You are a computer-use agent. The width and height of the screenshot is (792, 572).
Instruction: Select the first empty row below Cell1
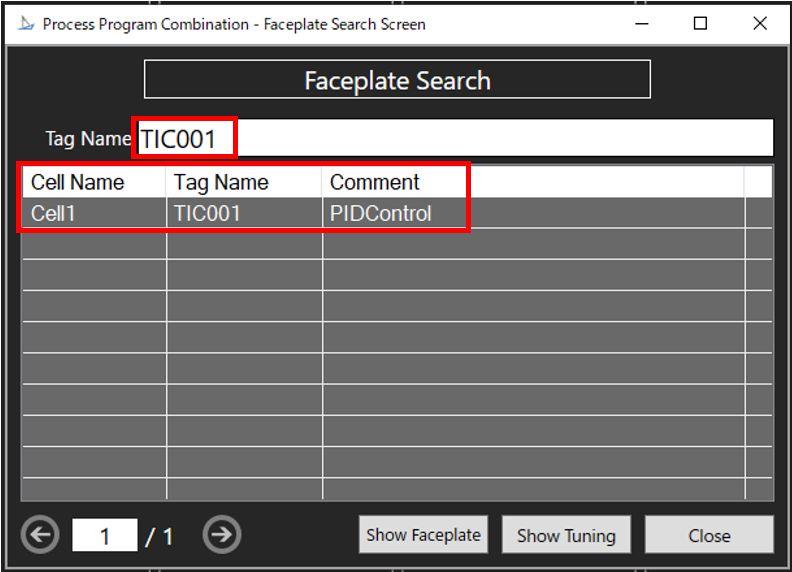point(382,244)
